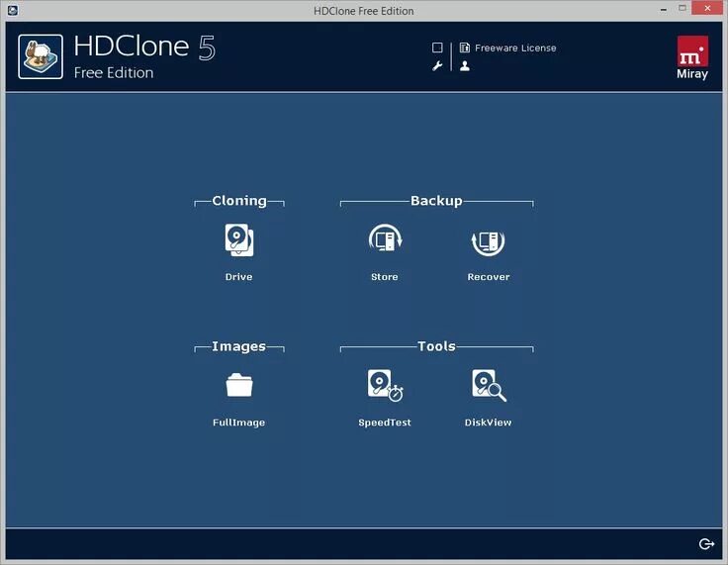Click the HDClone sheep application logo
The width and height of the screenshot is (728, 565).
tap(41, 56)
